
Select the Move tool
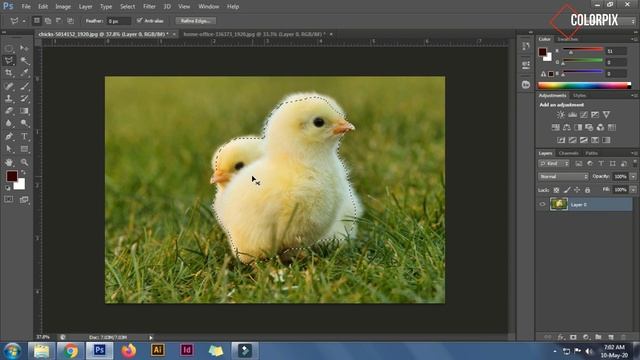point(24,49)
